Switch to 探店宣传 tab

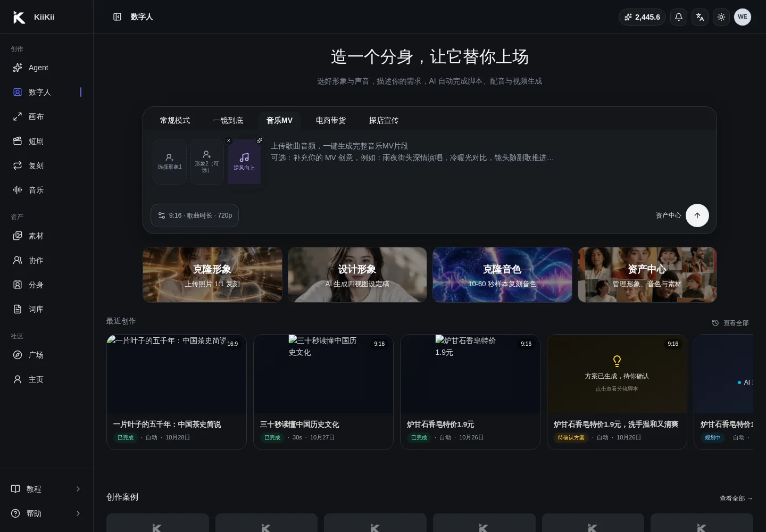pos(384,120)
